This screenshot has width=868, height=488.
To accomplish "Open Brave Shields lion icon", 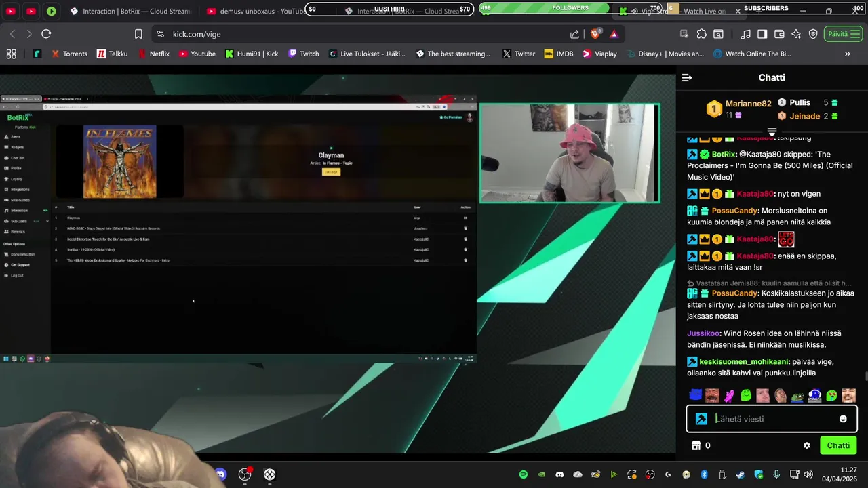I will point(595,34).
